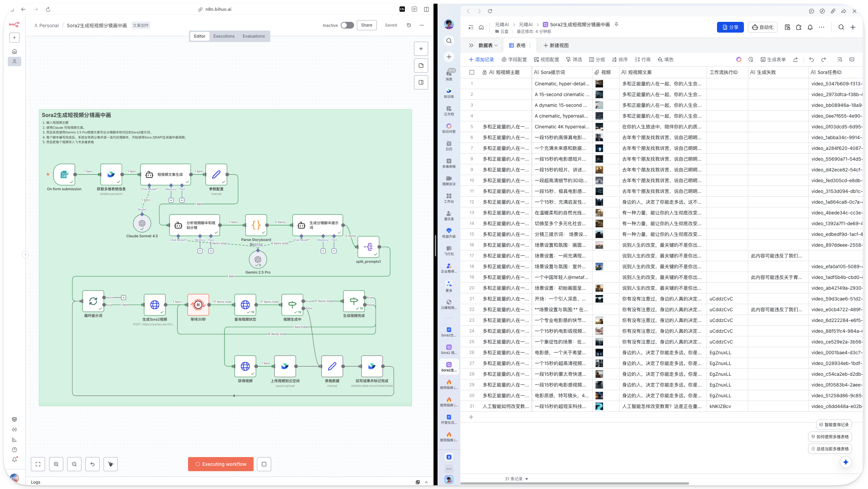This screenshot has height=489, width=868.
Task: Switch to the Executions tab
Action: (x=224, y=36)
